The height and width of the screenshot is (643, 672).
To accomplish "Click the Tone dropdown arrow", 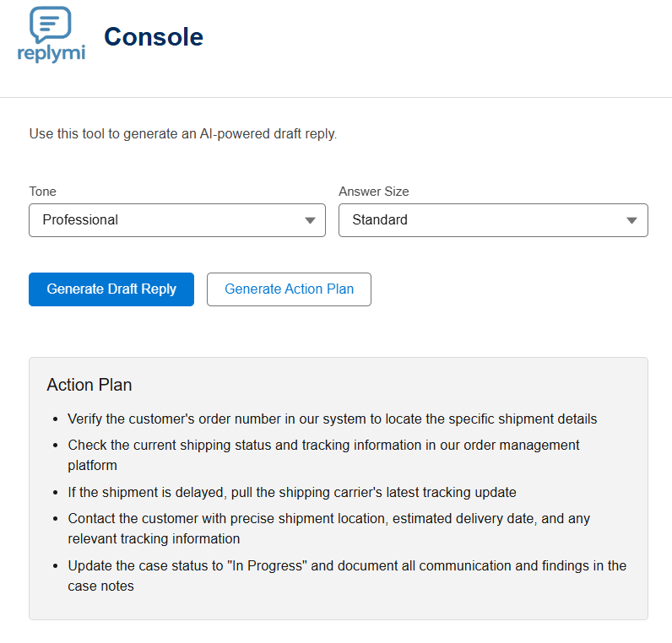I will pyautogui.click(x=310, y=220).
